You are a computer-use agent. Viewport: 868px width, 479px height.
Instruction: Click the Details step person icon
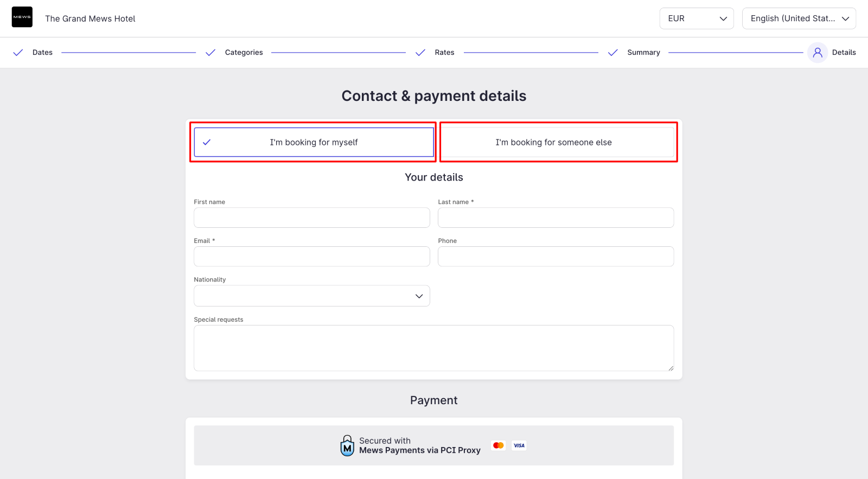tap(818, 53)
